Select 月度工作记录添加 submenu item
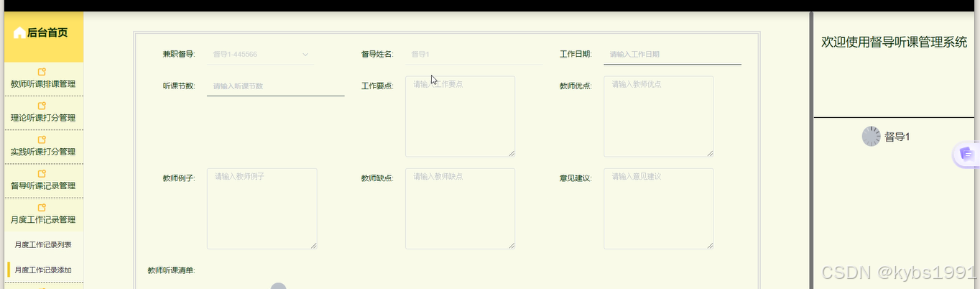 pyautogui.click(x=43, y=270)
